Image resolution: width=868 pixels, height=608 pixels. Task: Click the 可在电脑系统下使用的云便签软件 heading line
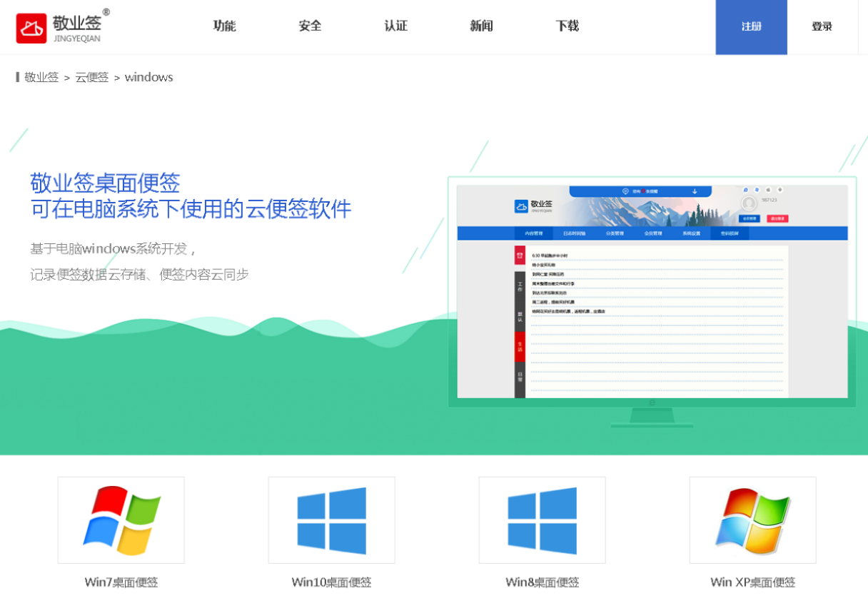tap(191, 209)
